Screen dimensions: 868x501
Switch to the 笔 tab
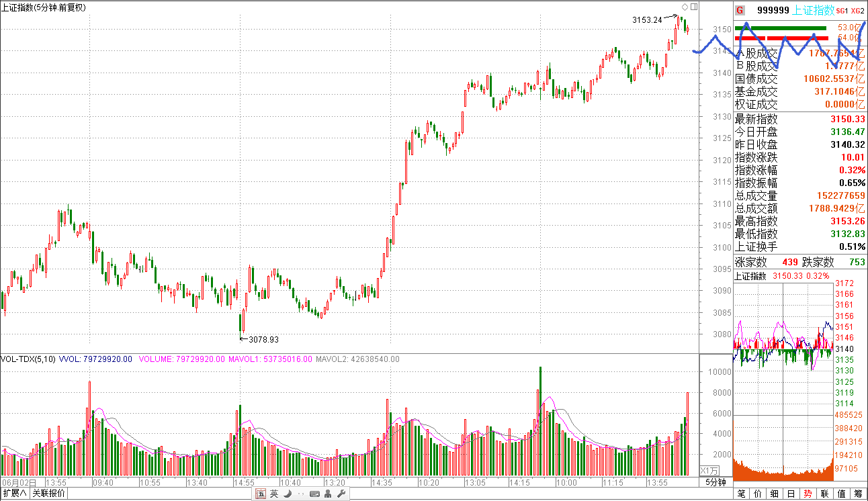(741, 494)
